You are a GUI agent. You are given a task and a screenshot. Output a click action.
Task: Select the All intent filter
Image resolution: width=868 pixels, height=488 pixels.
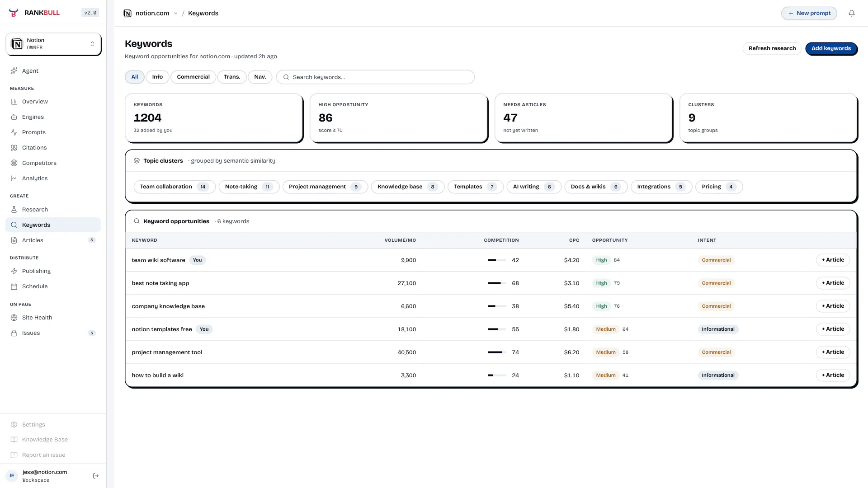tap(135, 77)
